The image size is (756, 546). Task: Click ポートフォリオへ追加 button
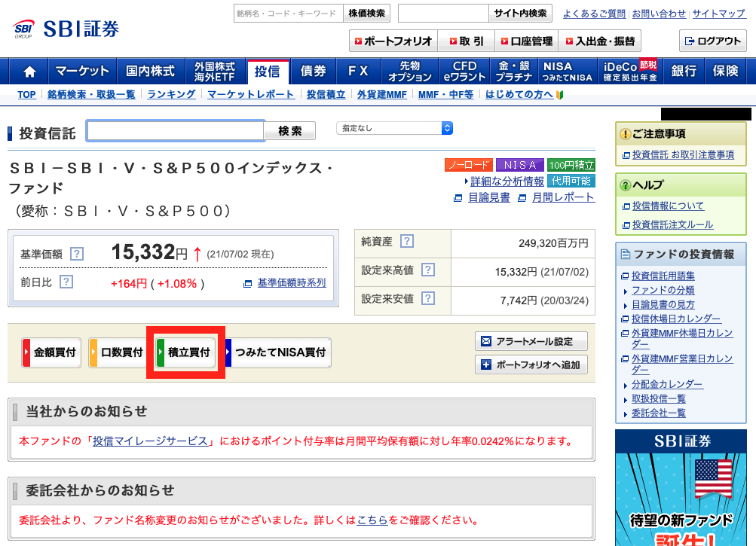(x=531, y=365)
